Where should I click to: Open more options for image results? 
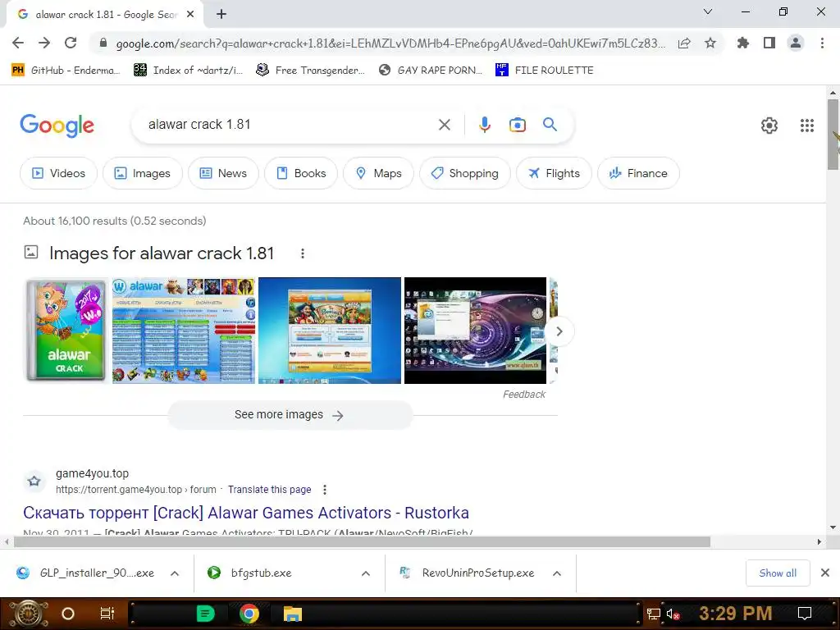pos(303,253)
